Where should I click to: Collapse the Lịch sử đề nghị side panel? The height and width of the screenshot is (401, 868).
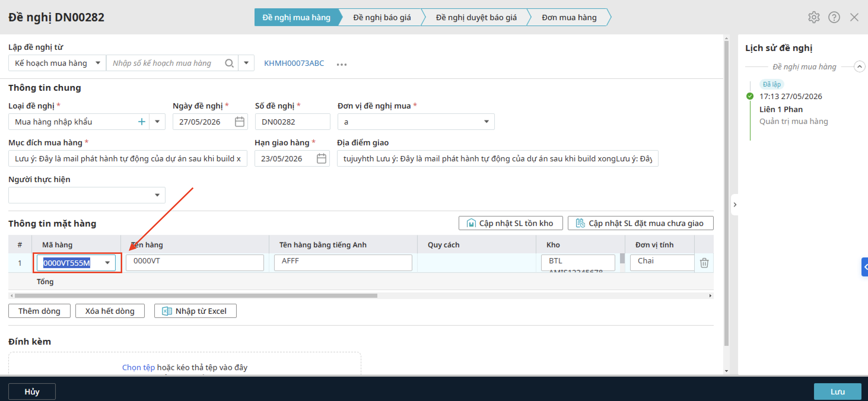(x=735, y=205)
